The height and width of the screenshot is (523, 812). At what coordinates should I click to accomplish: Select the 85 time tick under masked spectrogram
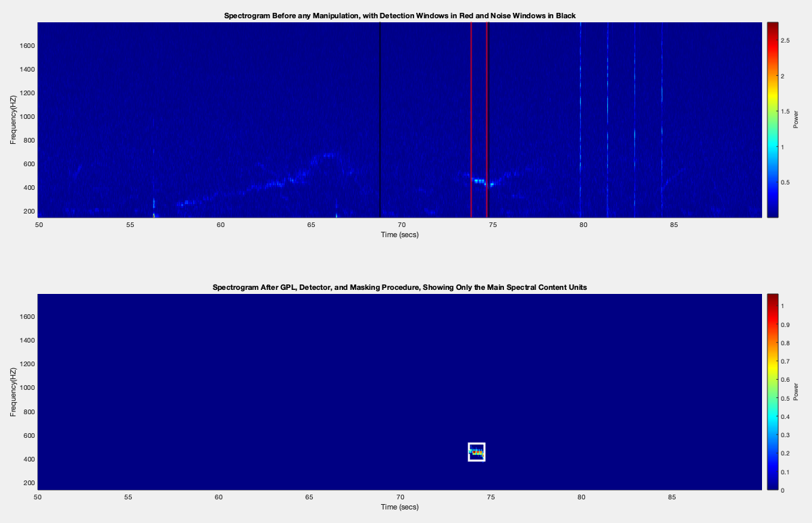(x=672, y=497)
